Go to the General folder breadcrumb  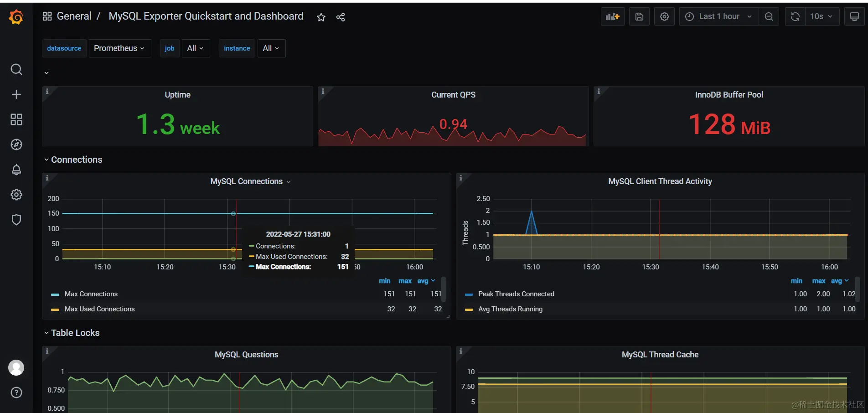click(x=74, y=16)
